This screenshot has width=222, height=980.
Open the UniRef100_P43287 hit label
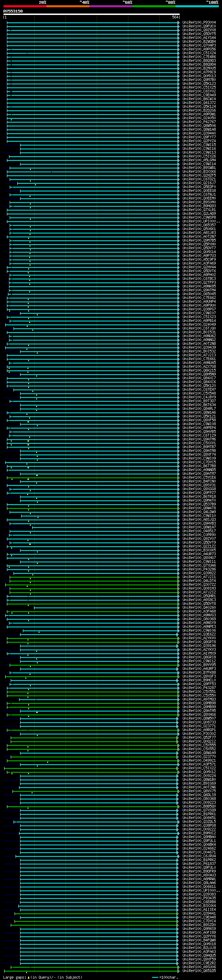(x=199, y=688)
